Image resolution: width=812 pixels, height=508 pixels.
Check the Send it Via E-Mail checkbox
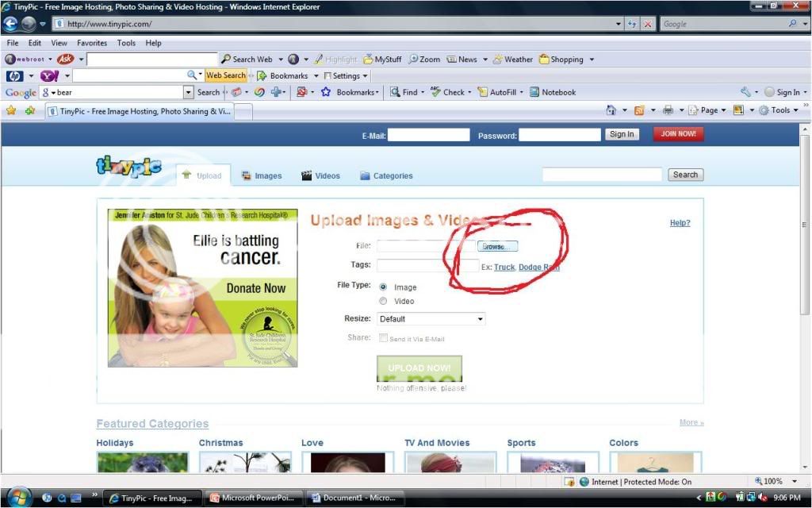[384, 338]
